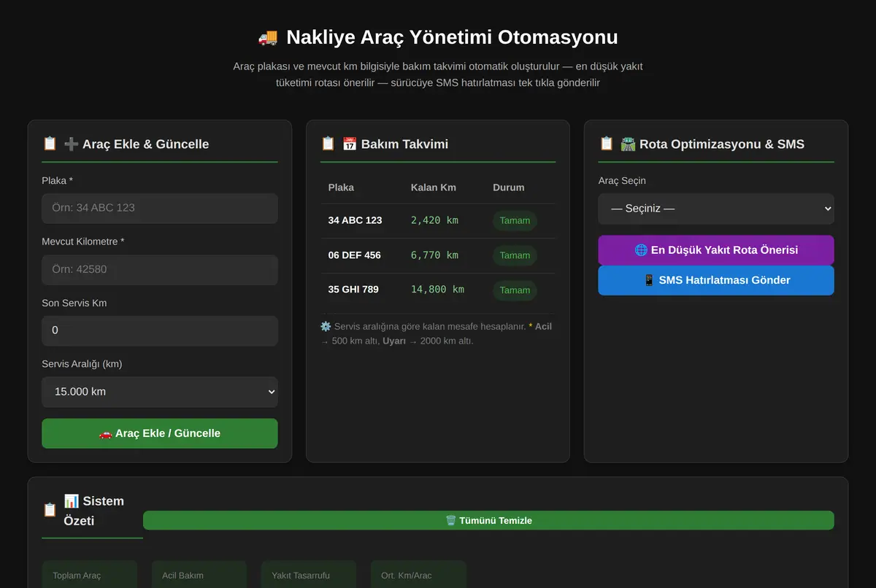This screenshot has height=588, width=876.
Task: Click Tamam badge for 34 ABC 123
Action: click(515, 220)
